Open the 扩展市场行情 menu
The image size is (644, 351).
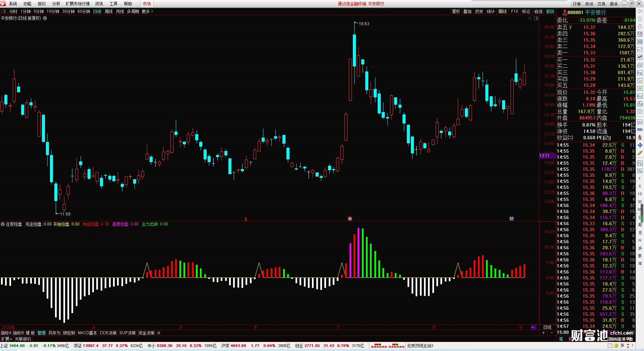click(78, 4)
